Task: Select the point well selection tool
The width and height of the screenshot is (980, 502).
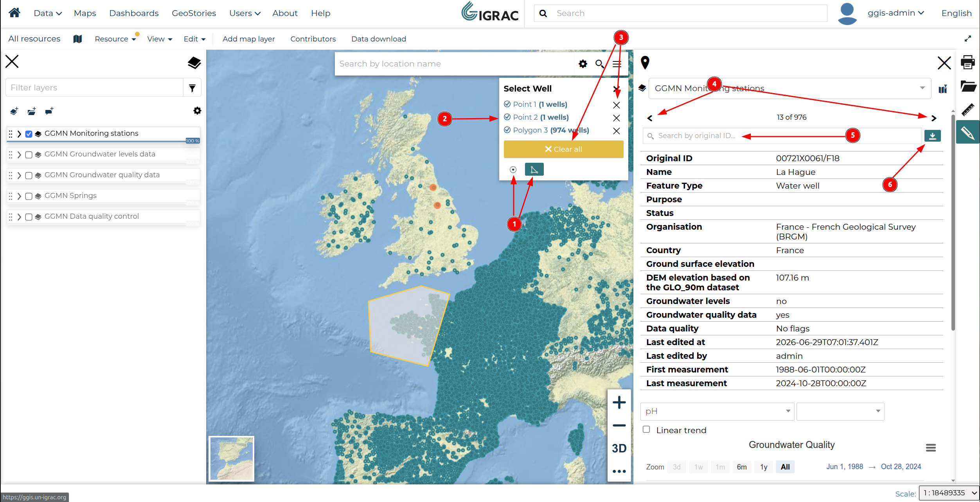Action: (513, 169)
